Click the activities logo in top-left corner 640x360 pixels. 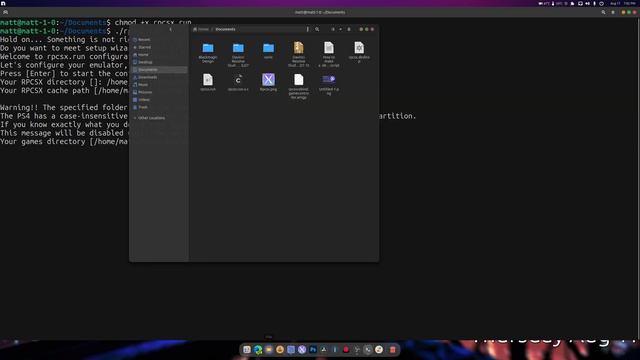click(x=3, y=3)
